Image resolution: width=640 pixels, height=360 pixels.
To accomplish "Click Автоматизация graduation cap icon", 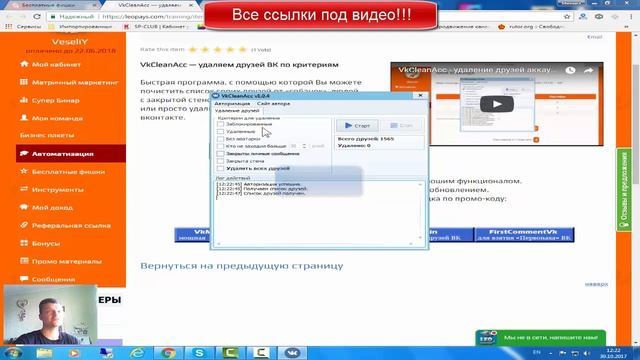I will click(x=24, y=153).
